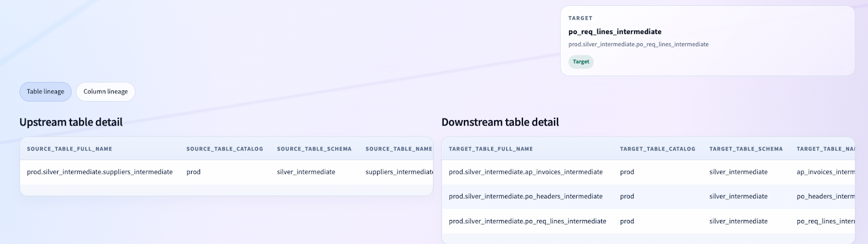Click the target path prod.silver_intermediate.po_req_lines_intermediate
The width and height of the screenshot is (868, 244).
pyautogui.click(x=638, y=45)
